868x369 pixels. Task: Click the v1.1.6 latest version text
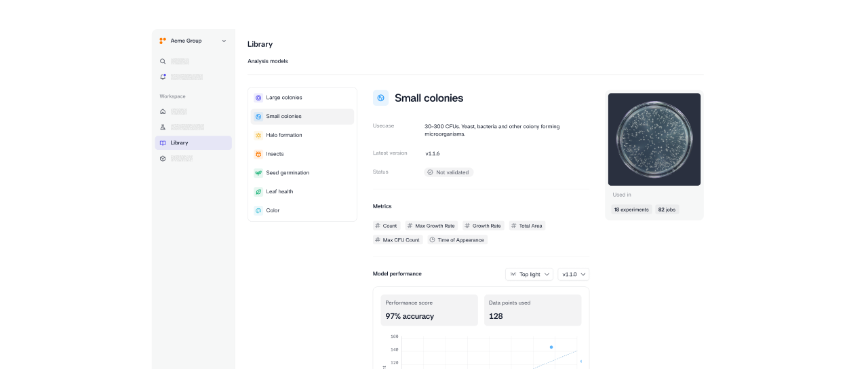[x=433, y=154]
